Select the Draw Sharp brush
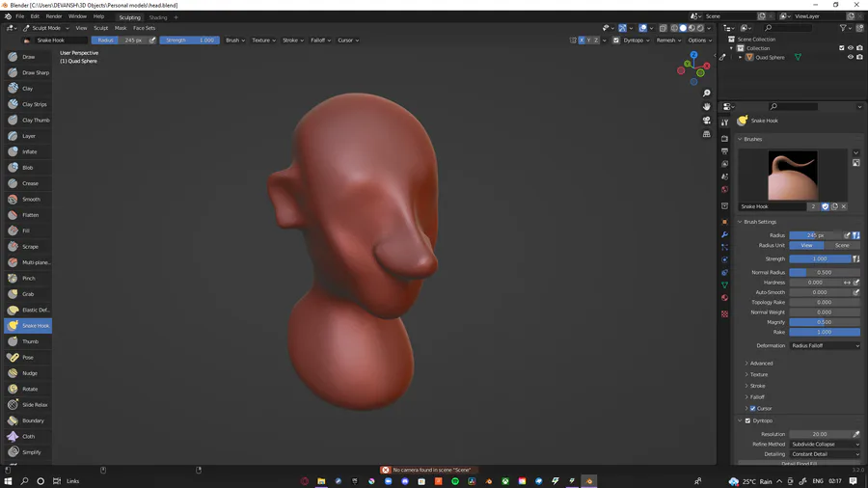 point(28,72)
